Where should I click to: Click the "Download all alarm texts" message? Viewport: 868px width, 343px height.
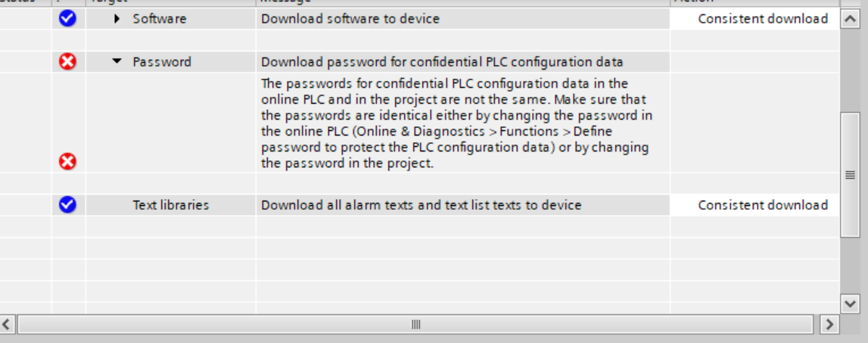(421, 204)
